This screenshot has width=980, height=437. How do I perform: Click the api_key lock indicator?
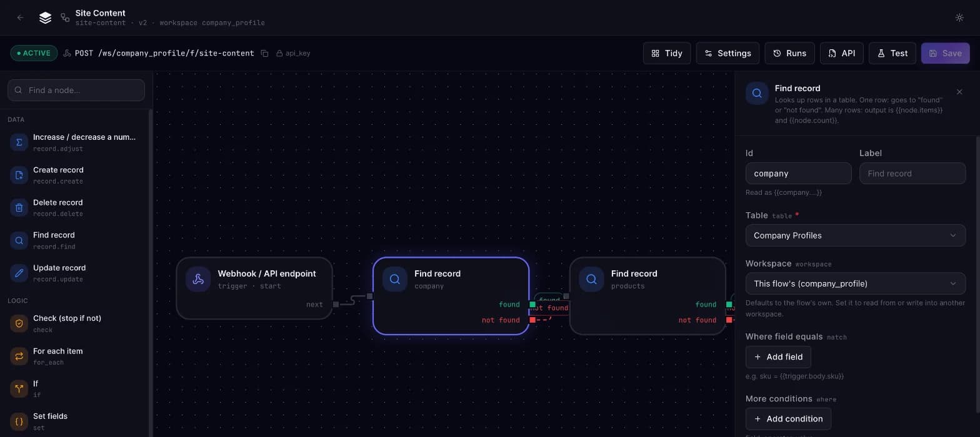pyautogui.click(x=293, y=53)
